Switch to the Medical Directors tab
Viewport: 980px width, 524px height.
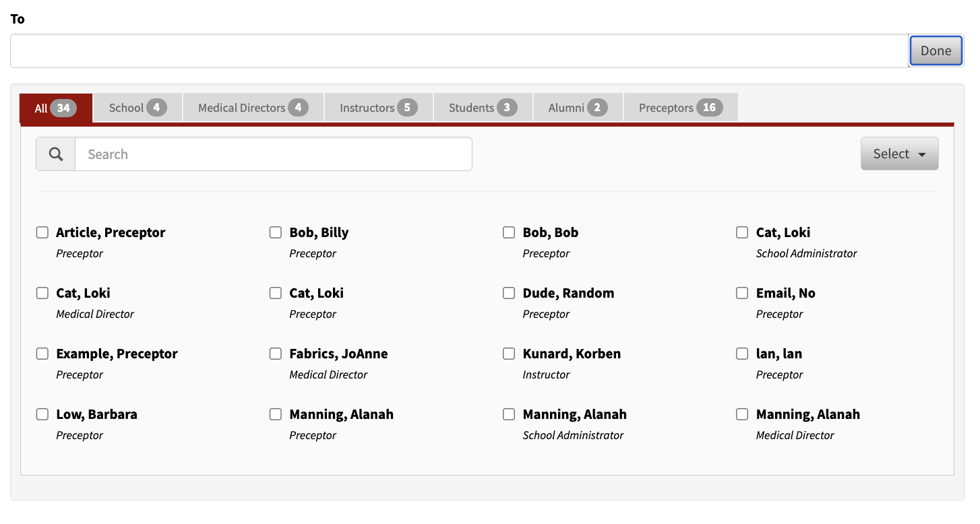tap(253, 108)
